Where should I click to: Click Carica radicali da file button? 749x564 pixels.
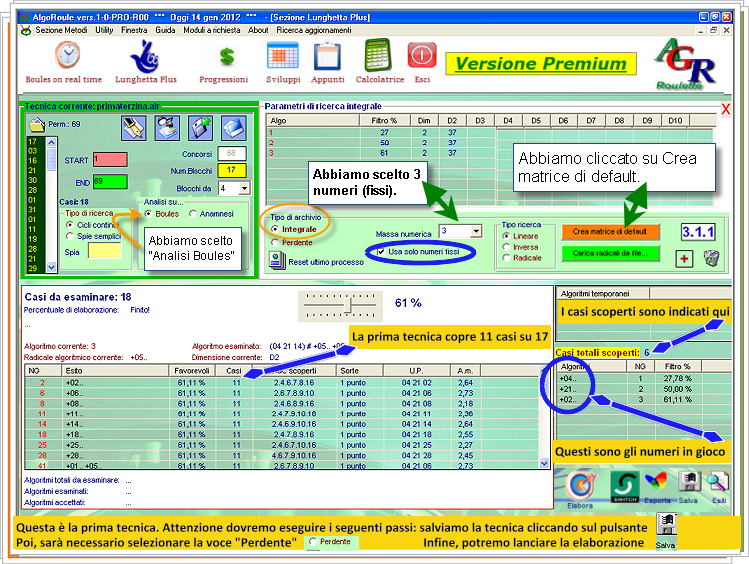coord(610,253)
